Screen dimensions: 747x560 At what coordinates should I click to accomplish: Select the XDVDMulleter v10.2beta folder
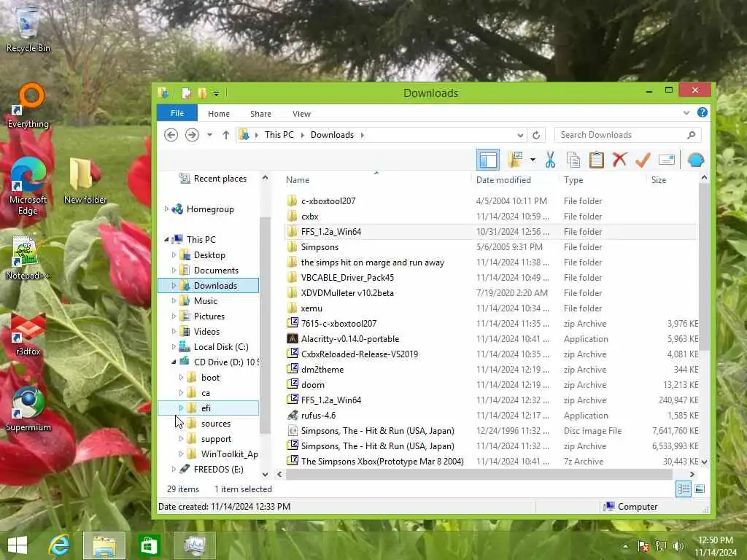pos(347,293)
